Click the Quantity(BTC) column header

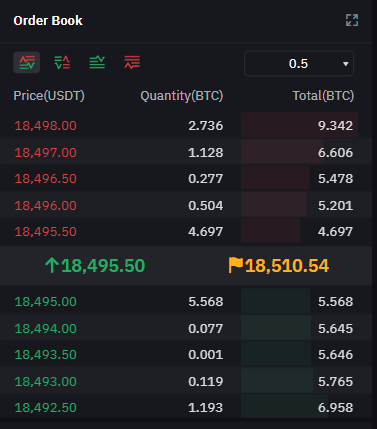[x=182, y=96]
